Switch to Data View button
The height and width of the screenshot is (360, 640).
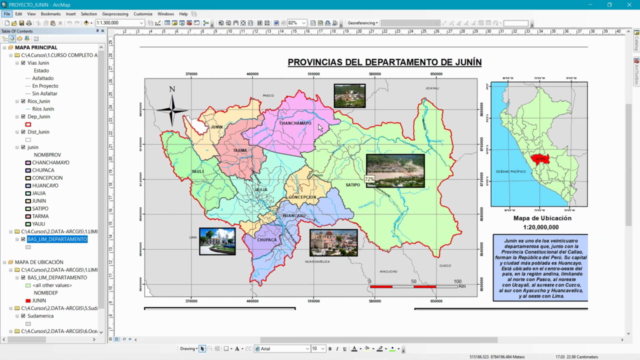[x=111, y=339]
